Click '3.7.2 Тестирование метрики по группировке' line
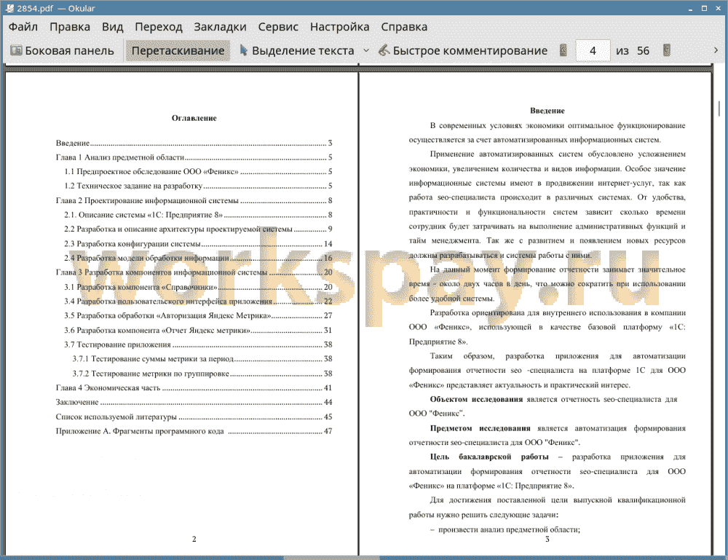This screenshot has height=560, width=728. [202, 374]
